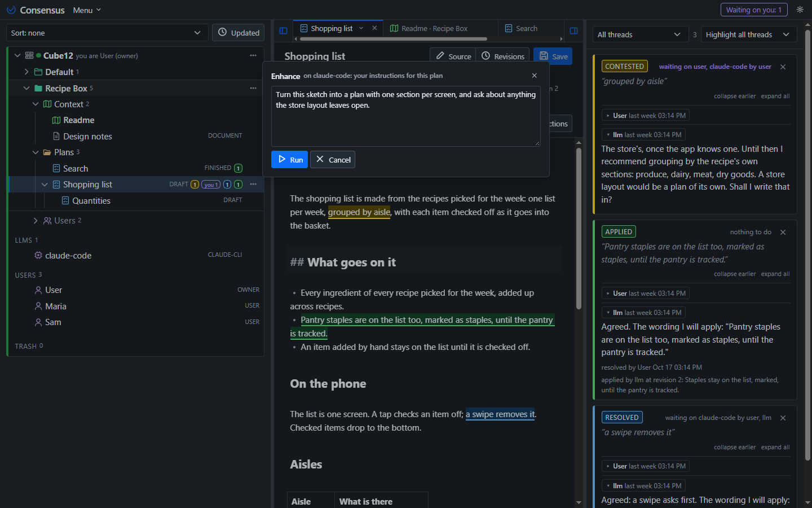This screenshot has width=812, height=508.
Task: Toggle the left sidebar panel icon
Action: 284,30
